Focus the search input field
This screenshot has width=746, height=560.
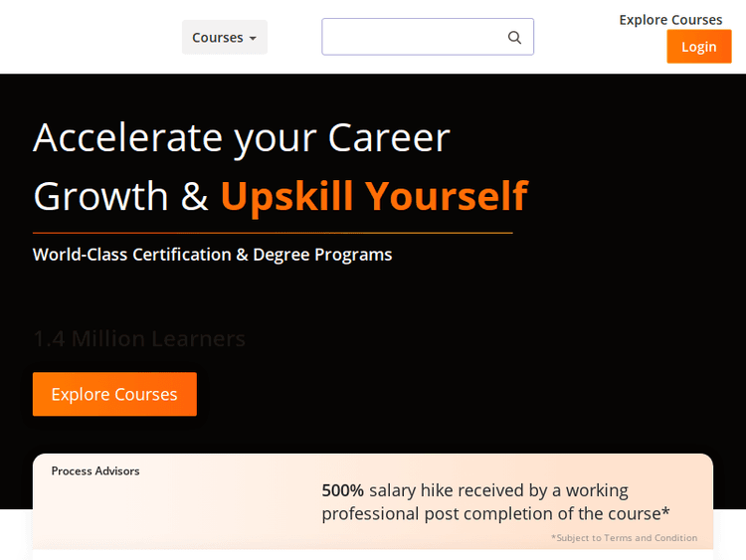click(x=414, y=37)
